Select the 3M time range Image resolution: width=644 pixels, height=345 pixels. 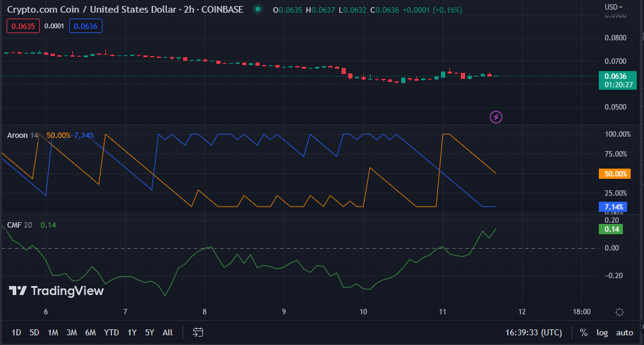pos(72,332)
